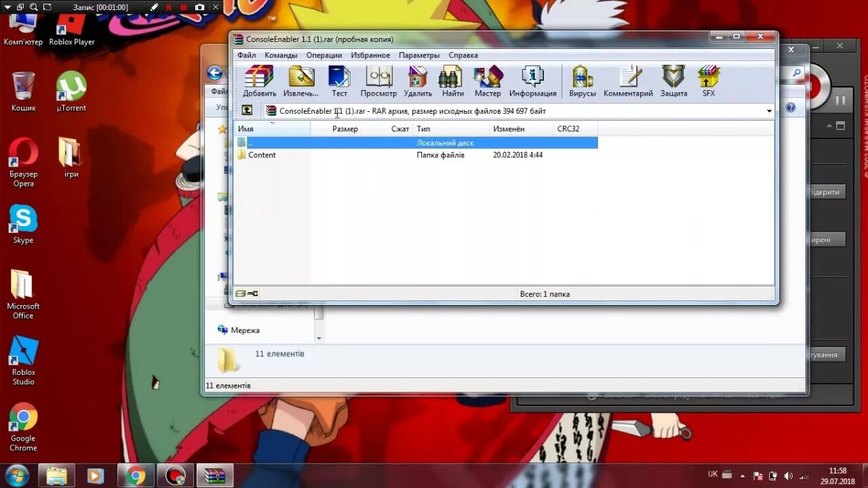The image size is (868, 488).
Task: Open the Windows Start button
Action: [16, 475]
